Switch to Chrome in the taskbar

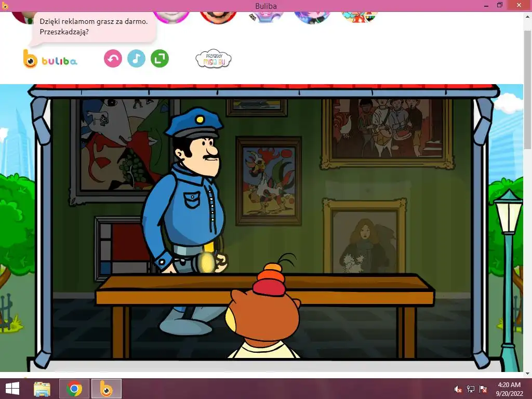[x=74, y=389]
